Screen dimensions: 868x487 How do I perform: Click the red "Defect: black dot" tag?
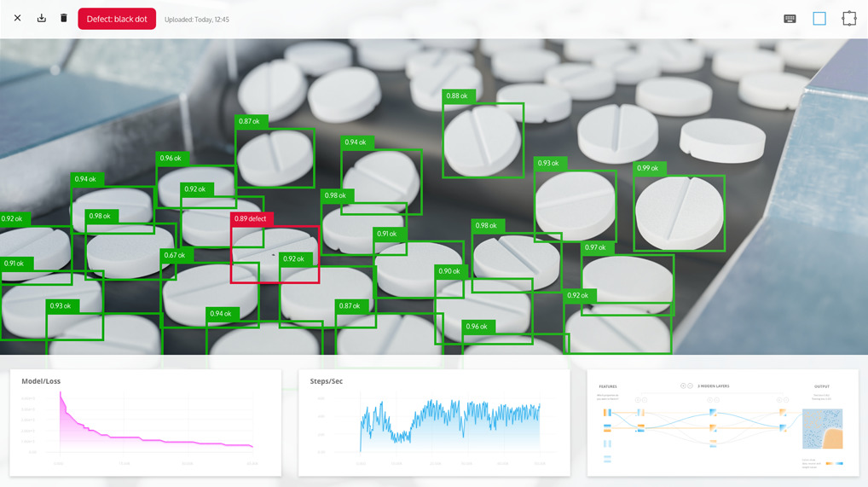point(117,19)
